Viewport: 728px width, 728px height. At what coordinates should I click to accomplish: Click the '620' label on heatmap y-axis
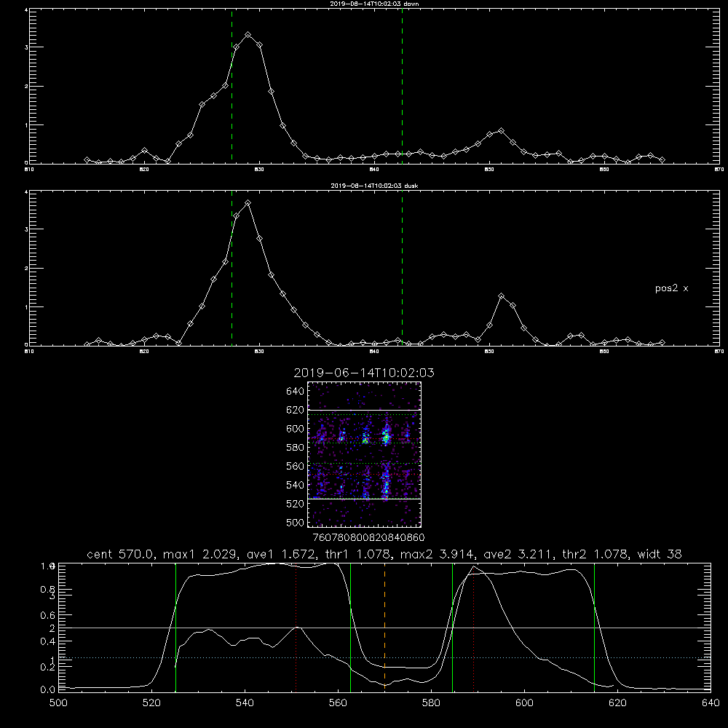[296, 410]
